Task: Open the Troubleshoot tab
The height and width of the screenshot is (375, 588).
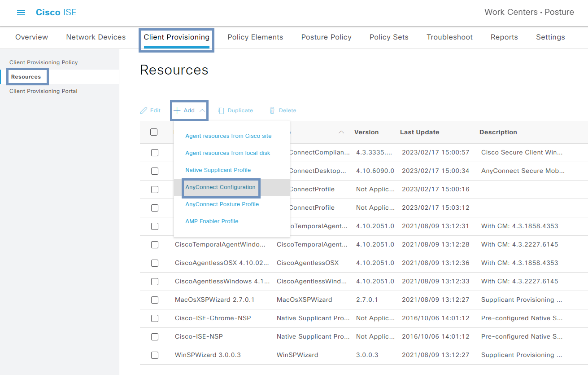Action: click(x=449, y=37)
